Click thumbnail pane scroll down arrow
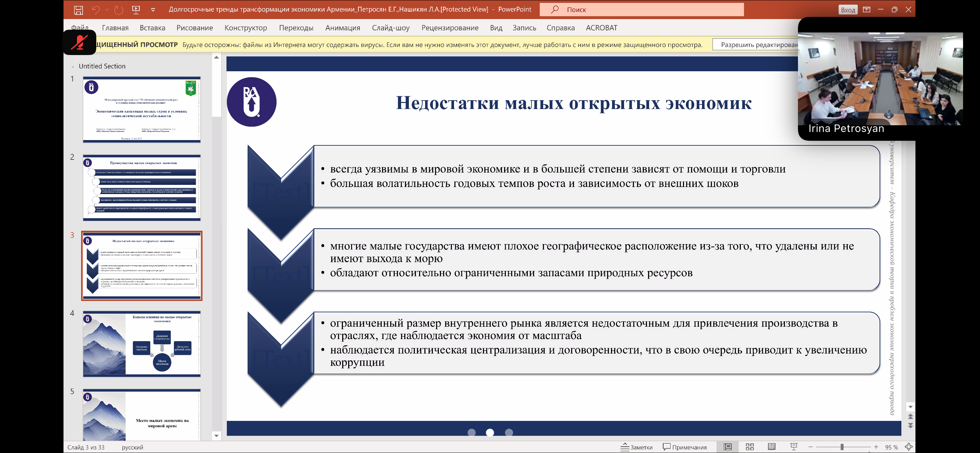 tap(217, 436)
